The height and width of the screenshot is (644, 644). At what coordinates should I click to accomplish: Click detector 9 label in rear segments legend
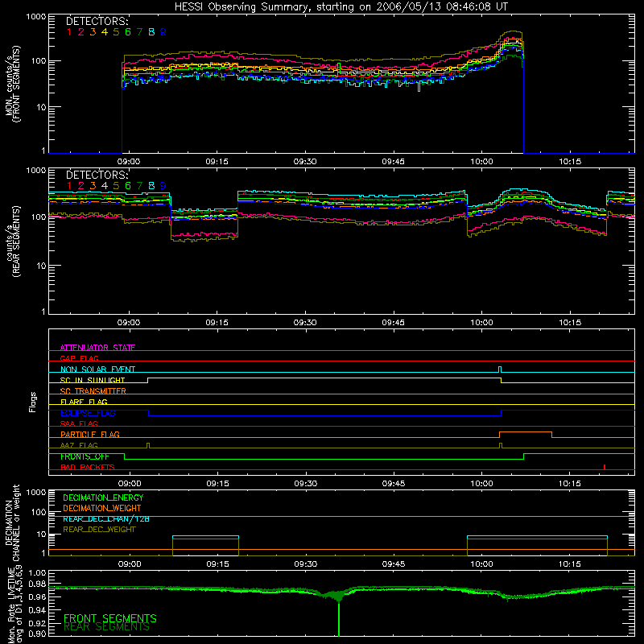[163, 186]
